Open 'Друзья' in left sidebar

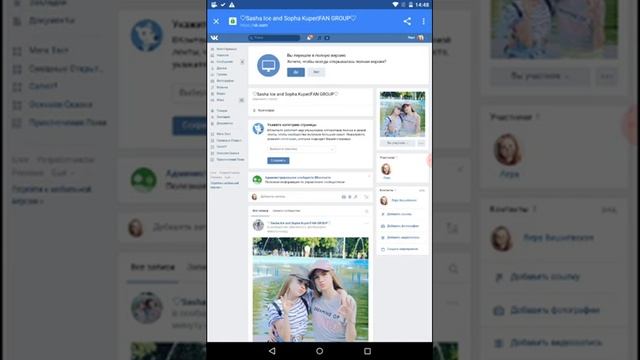click(222, 68)
